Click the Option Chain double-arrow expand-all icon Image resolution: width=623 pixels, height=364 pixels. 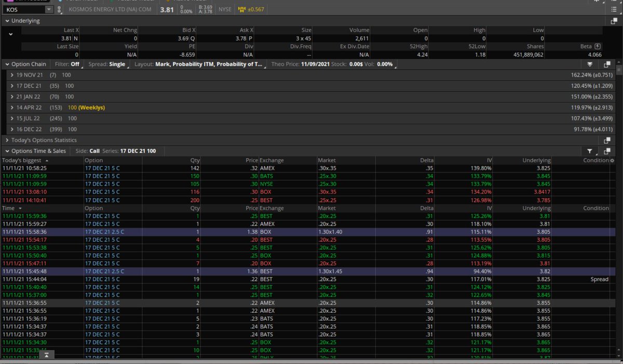pos(590,64)
